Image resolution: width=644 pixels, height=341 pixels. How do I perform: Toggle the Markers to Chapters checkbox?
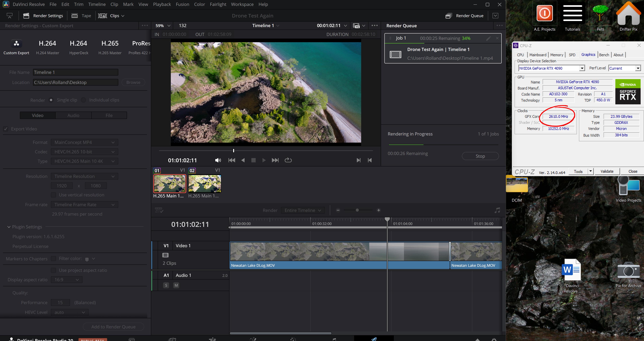53,259
